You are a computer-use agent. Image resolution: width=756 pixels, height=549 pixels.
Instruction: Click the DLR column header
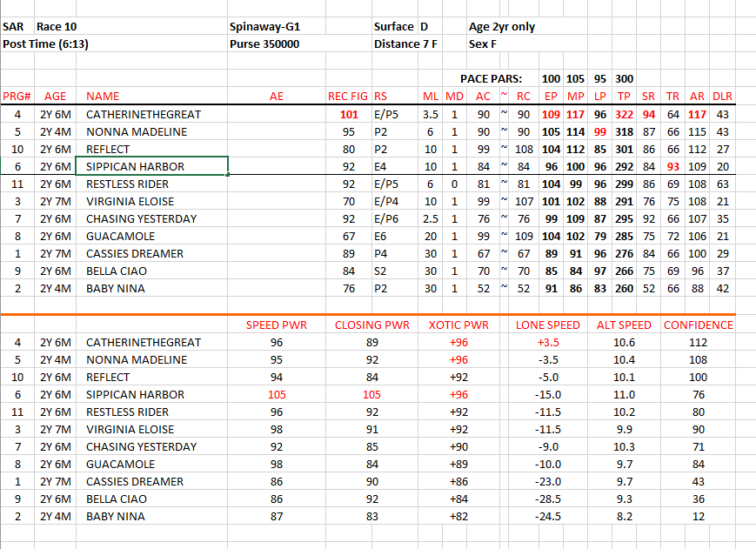[721, 97]
